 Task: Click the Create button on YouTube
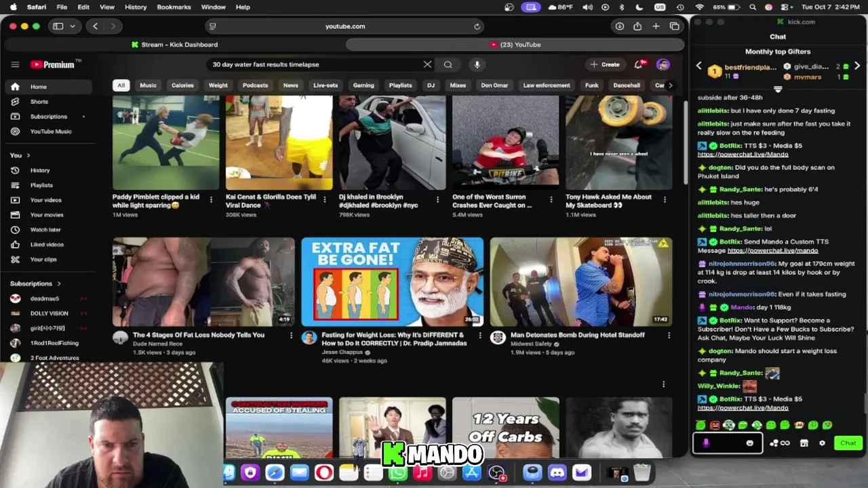tap(605, 64)
